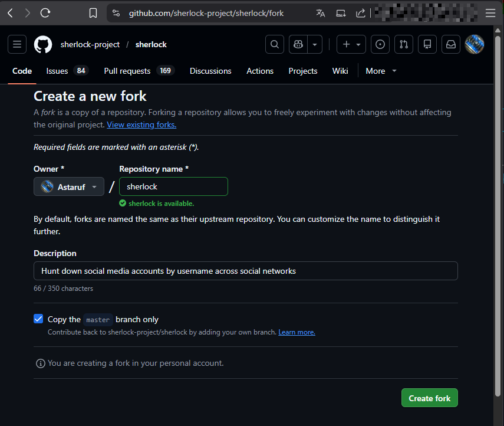504x426 pixels.
Task: Uncheck Copy the master branch only
Action: click(38, 319)
